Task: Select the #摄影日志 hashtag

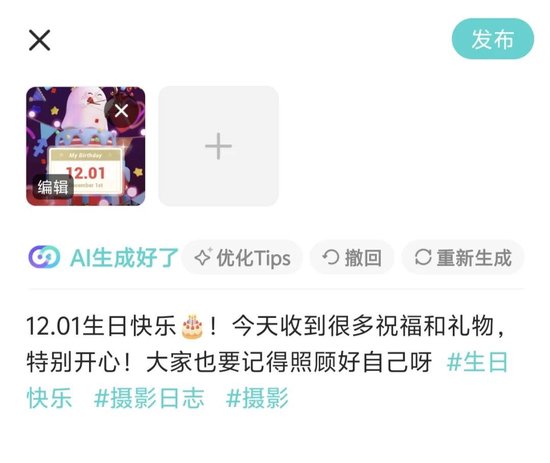Action: point(149,398)
